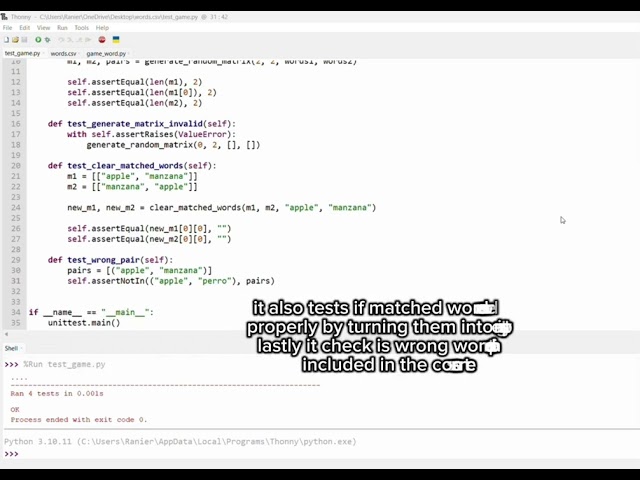The width and height of the screenshot is (640, 480).
Task: Click the 'OK' result in the shell
Action: 15,409
